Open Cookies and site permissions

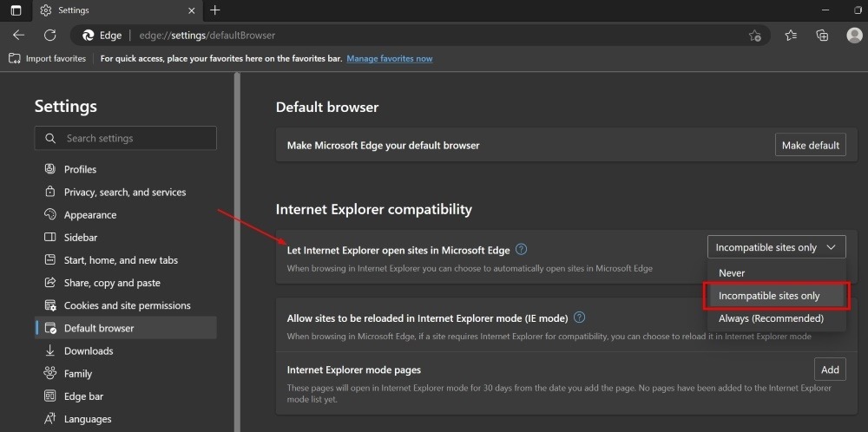126,305
